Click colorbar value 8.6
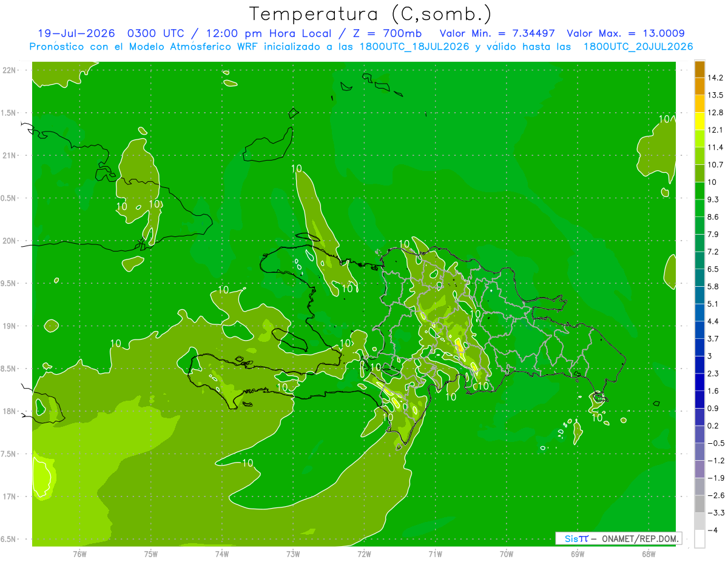 [713, 217]
